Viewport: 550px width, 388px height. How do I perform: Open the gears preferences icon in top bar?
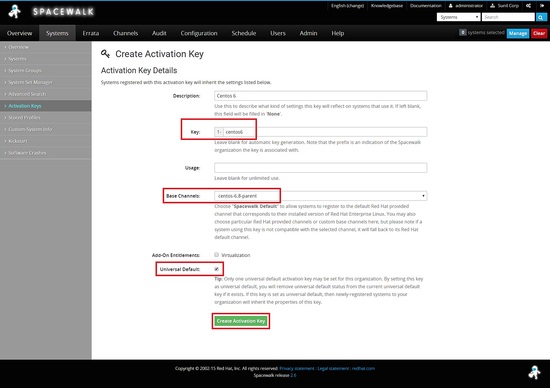click(528, 6)
